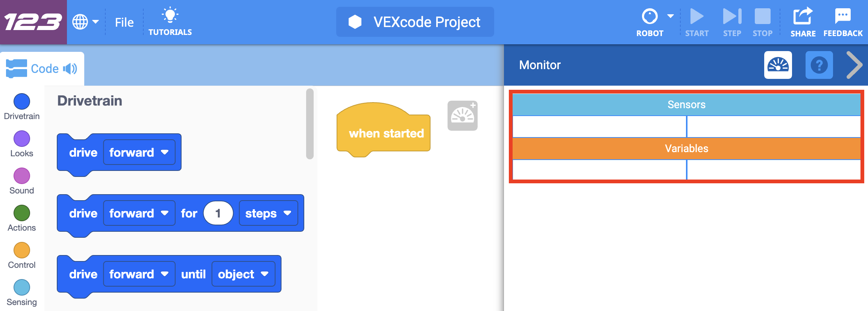Toggle the Monitor gauge icon in panel header
The height and width of the screenshot is (311, 868).
click(778, 65)
